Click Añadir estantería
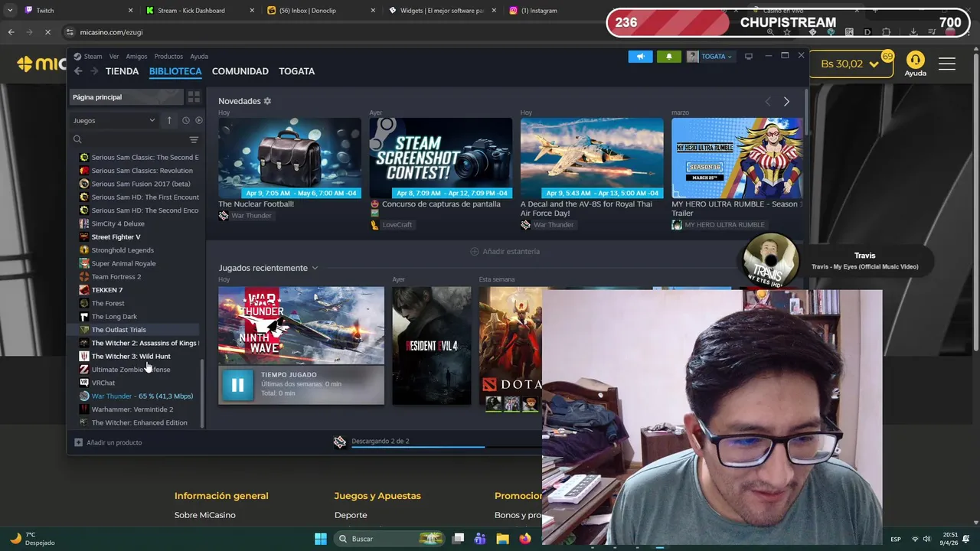980x551 pixels. [505, 251]
